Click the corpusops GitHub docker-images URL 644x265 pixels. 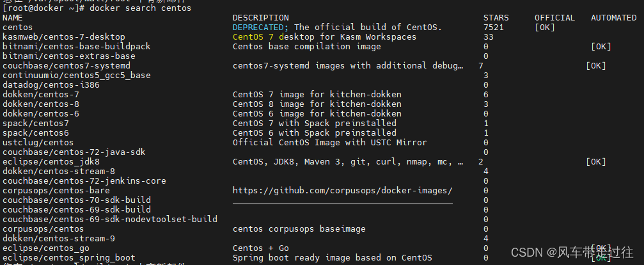343,191
